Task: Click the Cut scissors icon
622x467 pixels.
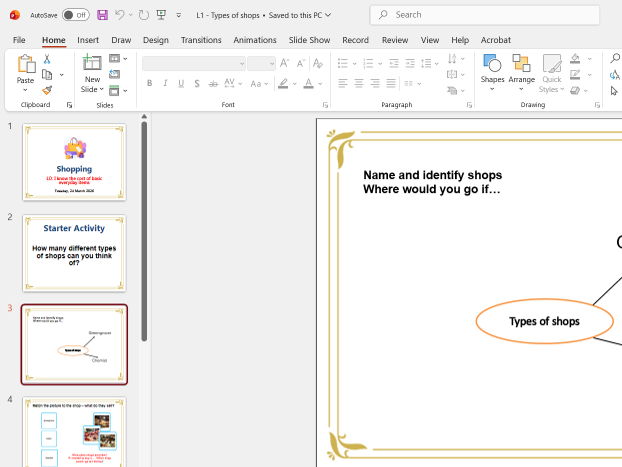Action: (x=47, y=60)
